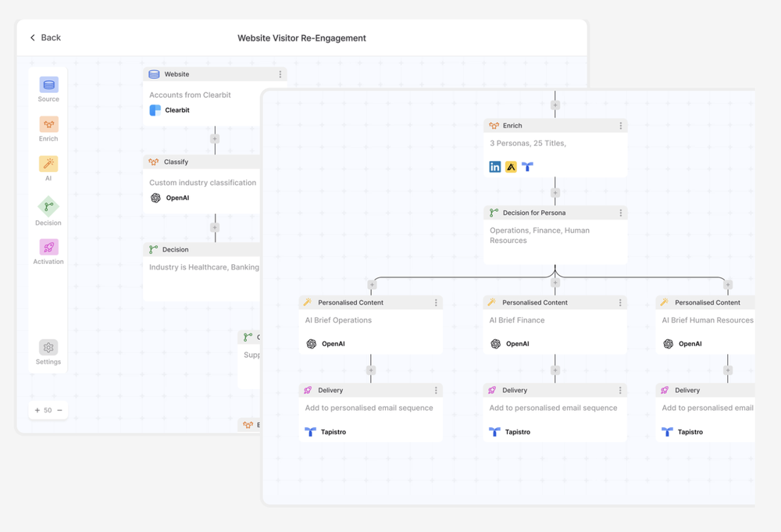Click the Classify node header icon
The width and height of the screenshot is (781, 532).
(154, 162)
